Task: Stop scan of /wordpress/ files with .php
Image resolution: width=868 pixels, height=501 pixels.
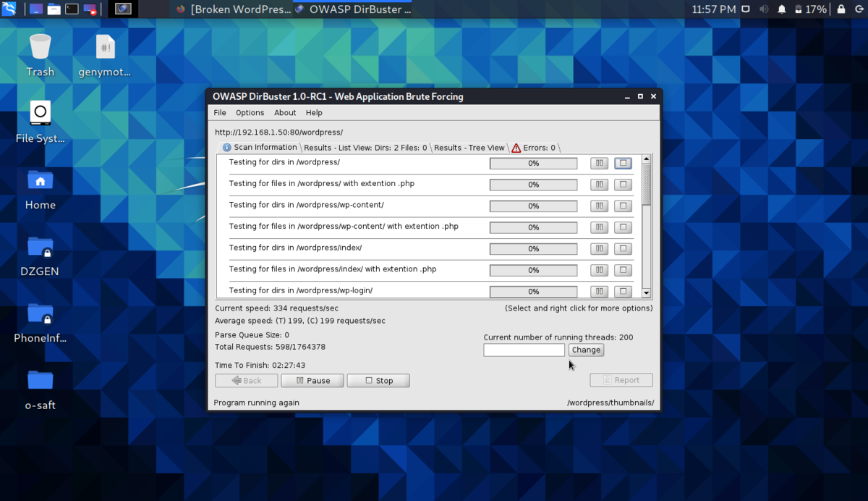Action: tap(623, 185)
